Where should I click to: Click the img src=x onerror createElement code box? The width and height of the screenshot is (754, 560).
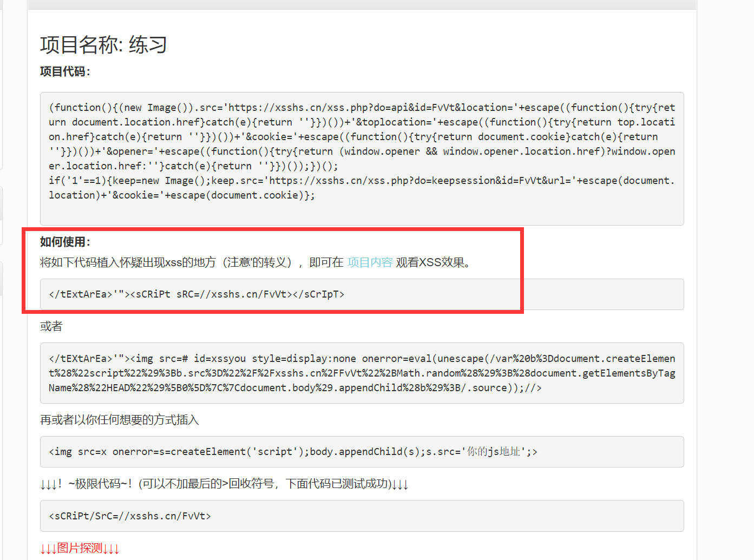click(362, 452)
